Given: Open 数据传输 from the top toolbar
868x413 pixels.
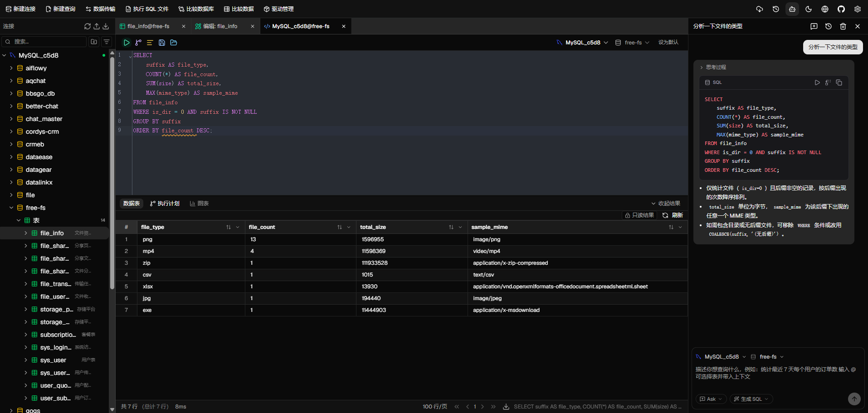Looking at the screenshot, I should pyautogui.click(x=100, y=9).
